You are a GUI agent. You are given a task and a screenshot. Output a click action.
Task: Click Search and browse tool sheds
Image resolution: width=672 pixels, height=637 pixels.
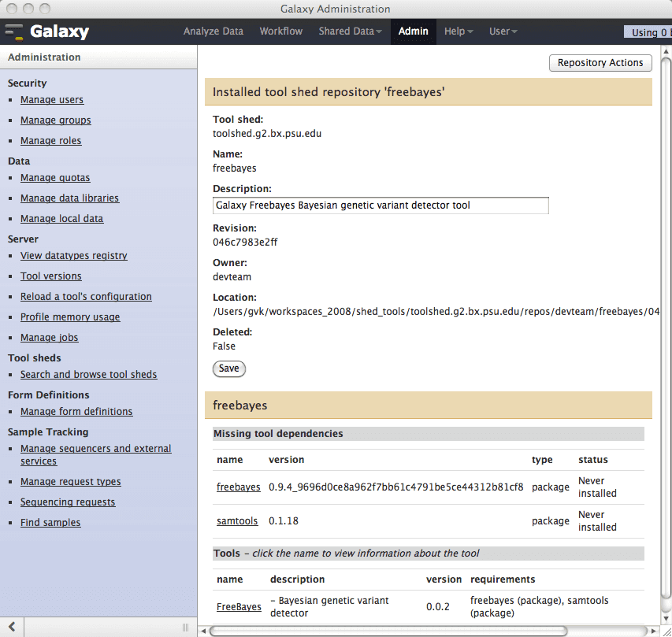pyautogui.click(x=88, y=375)
